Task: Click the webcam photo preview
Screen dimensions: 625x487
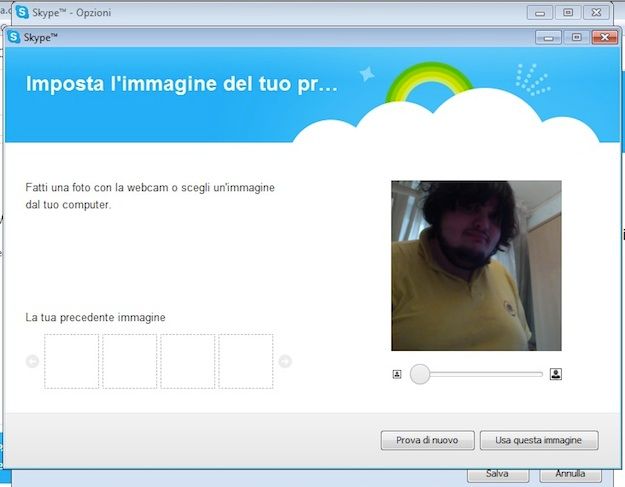Action: (x=476, y=266)
